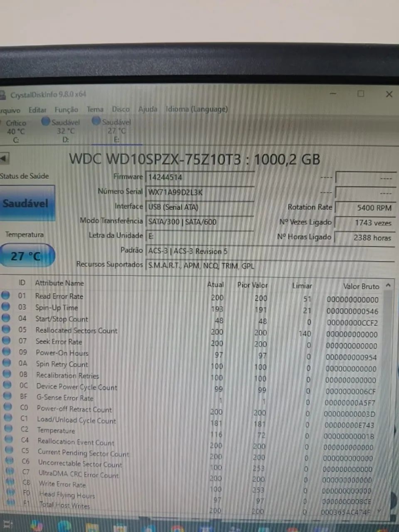Select the Spin-Up Time attribute name
399x532 pixels.
pyautogui.click(x=57, y=308)
